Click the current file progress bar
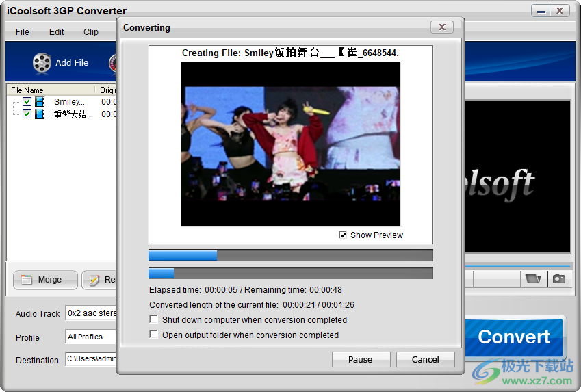 290,255
